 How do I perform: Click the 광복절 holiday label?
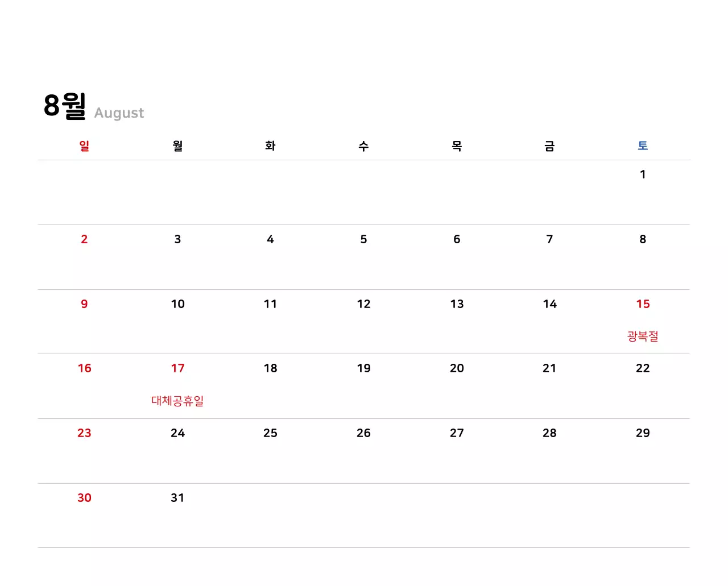tap(643, 336)
